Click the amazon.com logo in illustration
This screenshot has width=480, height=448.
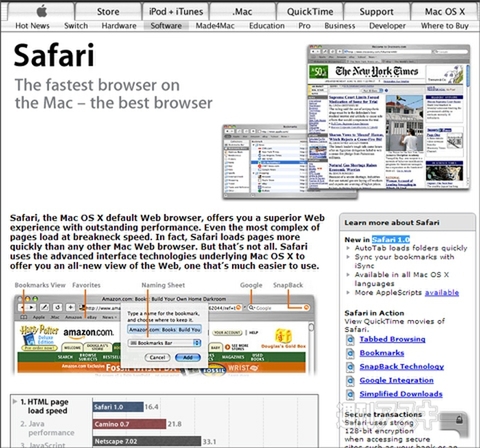(x=88, y=333)
